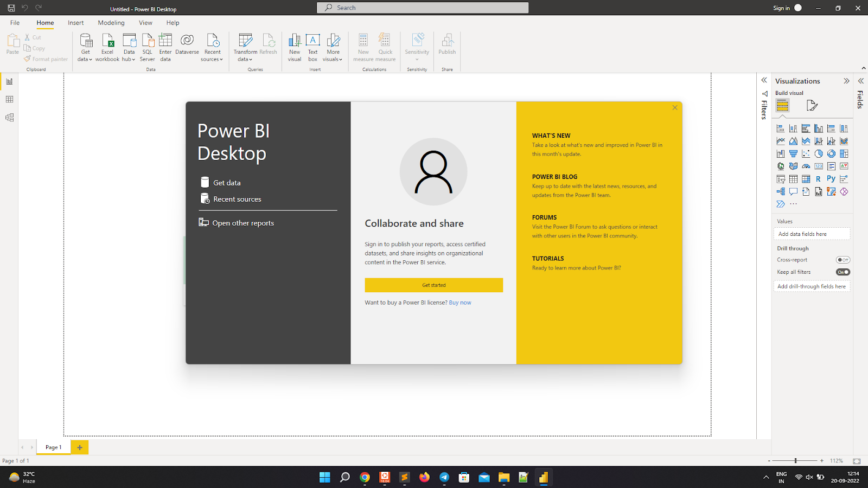Screen dimensions: 868x488
Task: Click Dataverse in ribbon
Action: pos(187,44)
